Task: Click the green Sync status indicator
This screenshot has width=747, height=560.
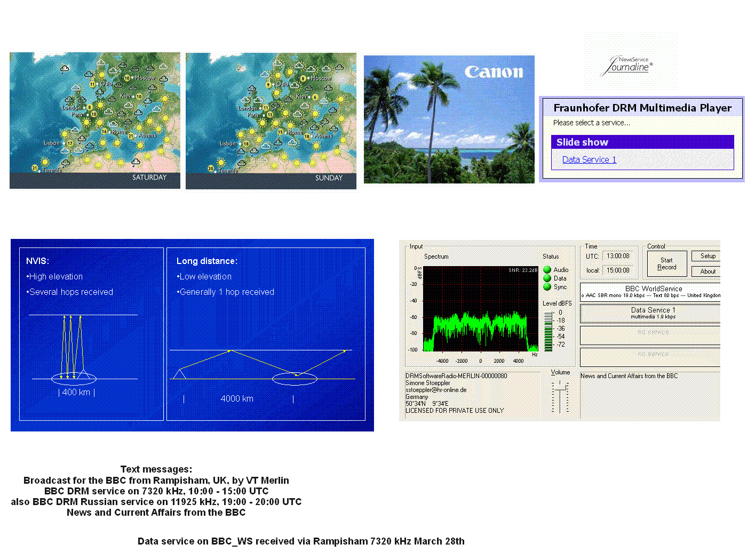Action: (x=547, y=287)
